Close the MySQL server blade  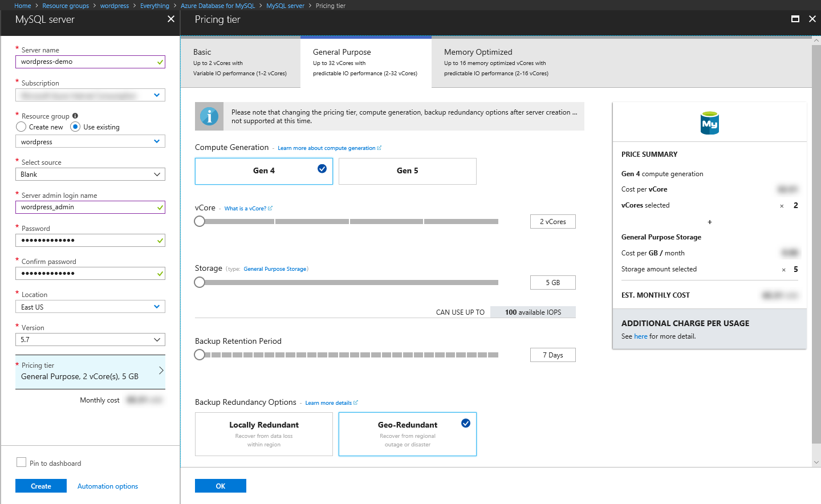pyautogui.click(x=171, y=19)
